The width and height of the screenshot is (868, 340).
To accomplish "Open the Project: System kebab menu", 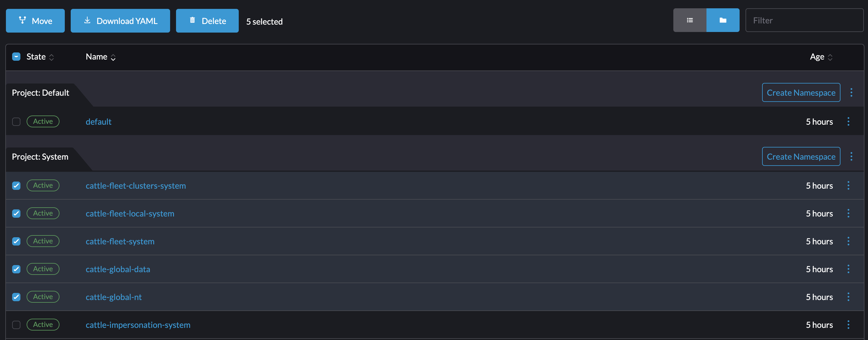I will click(852, 156).
